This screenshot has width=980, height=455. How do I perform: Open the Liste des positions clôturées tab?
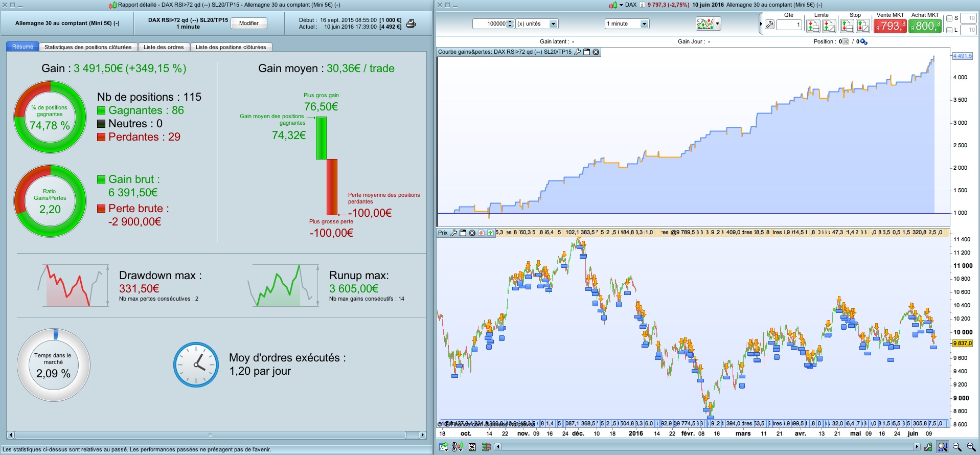231,47
